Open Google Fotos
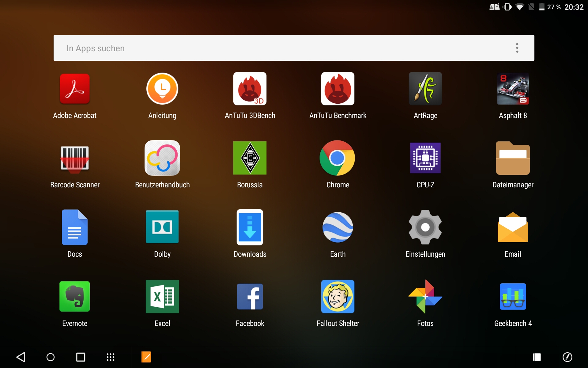This screenshot has width=588, height=368. pos(425,297)
